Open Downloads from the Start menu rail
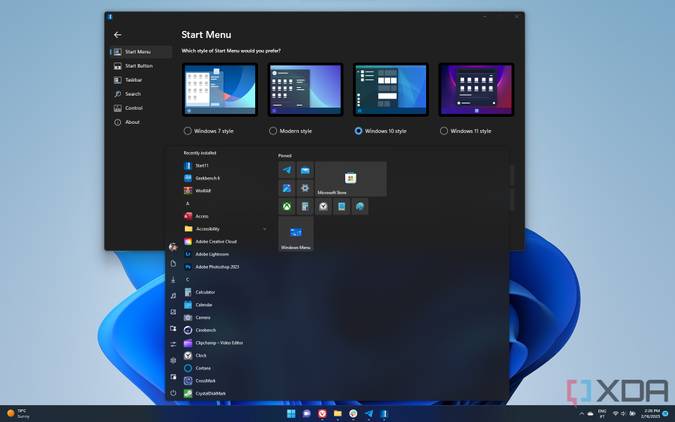The image size is (675, 422). point(173,280)
